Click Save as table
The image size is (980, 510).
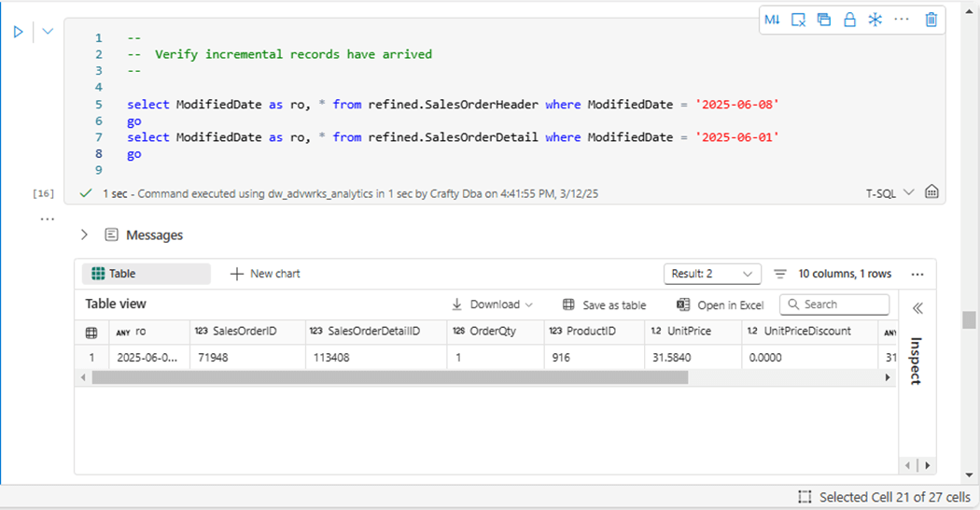click(x=605, y=305)
